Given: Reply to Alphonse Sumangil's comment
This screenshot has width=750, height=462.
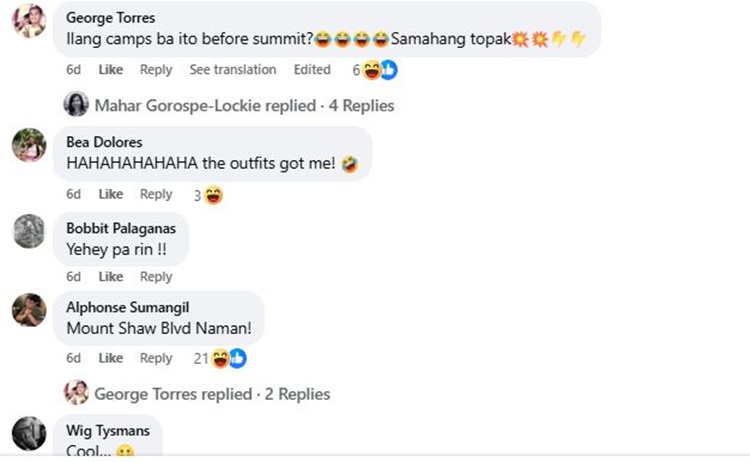Looking at the screenshot, I should (156, 358).
